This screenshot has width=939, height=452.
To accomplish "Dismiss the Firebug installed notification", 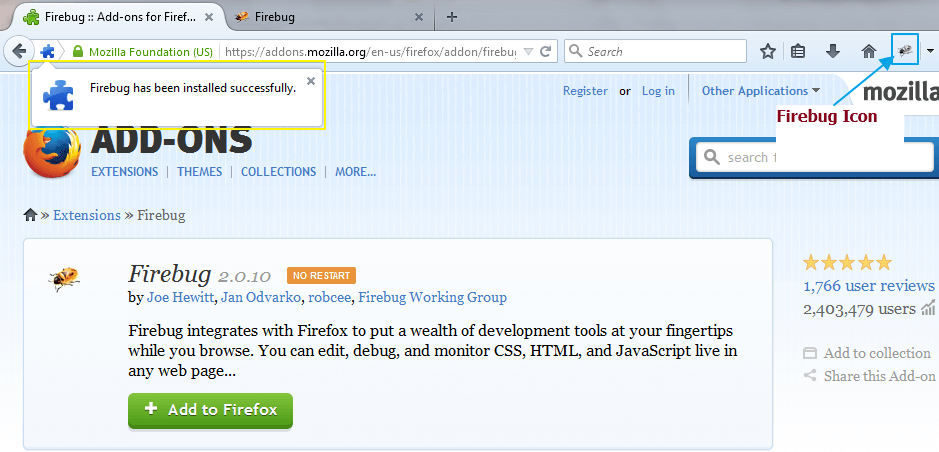I will click(x=310, y=81).
